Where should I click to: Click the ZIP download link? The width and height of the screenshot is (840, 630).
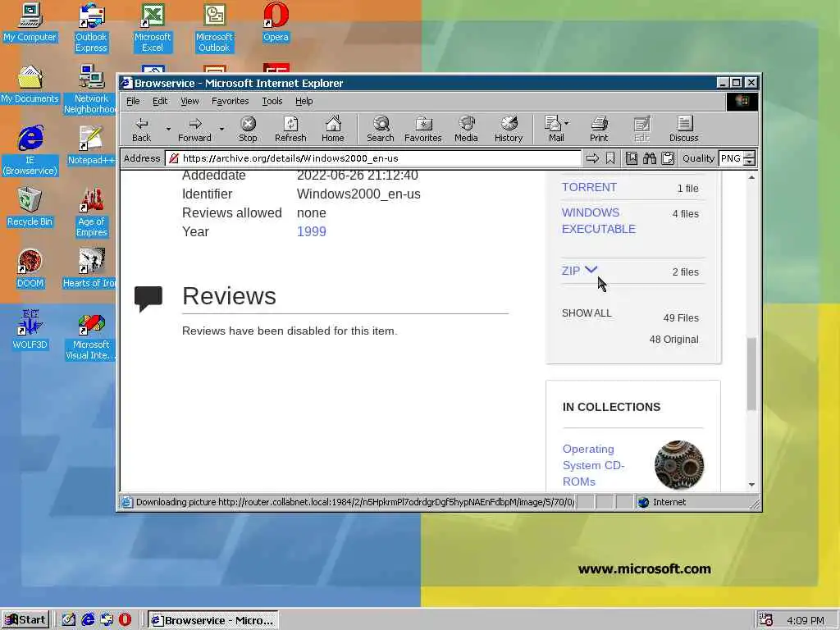(x=571, y=271)
